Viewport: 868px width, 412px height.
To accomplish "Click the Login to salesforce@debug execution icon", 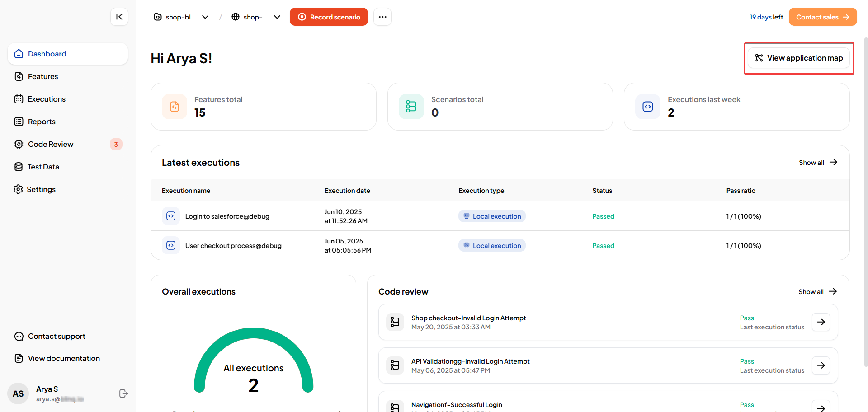I will point(171,216).
